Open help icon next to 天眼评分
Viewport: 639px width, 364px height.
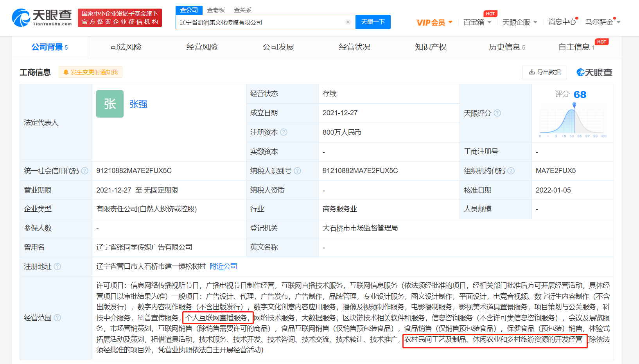(x=497, y=113)
